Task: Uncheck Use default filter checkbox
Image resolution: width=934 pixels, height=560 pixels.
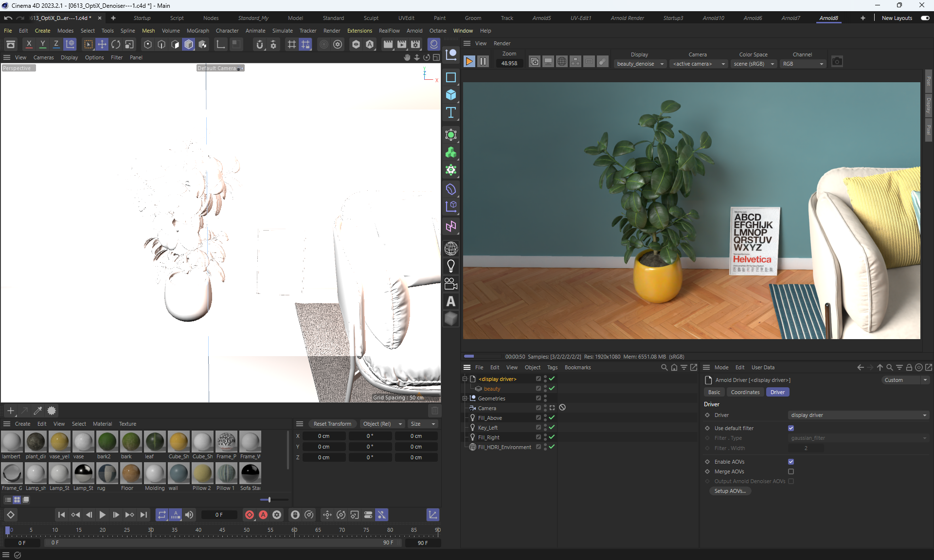Action: [x=791, y=428]
